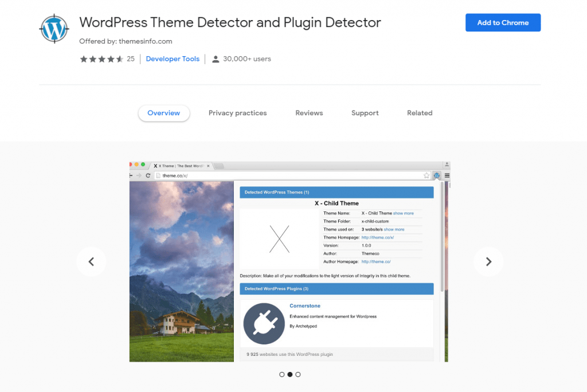Click show more next to Theme Name

coord(403,213)
